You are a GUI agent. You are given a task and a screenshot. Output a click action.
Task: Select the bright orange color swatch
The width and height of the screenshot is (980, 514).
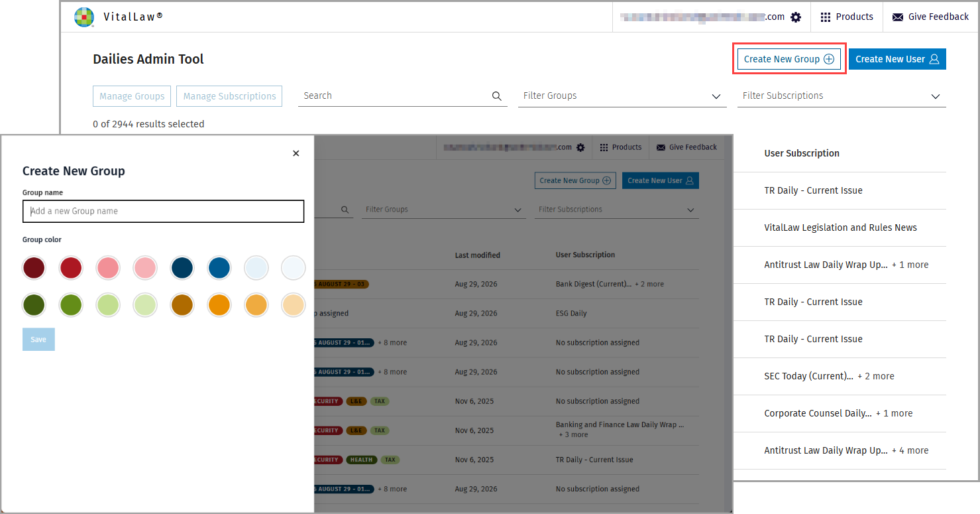pyautogui.click(x=219, y=305)
